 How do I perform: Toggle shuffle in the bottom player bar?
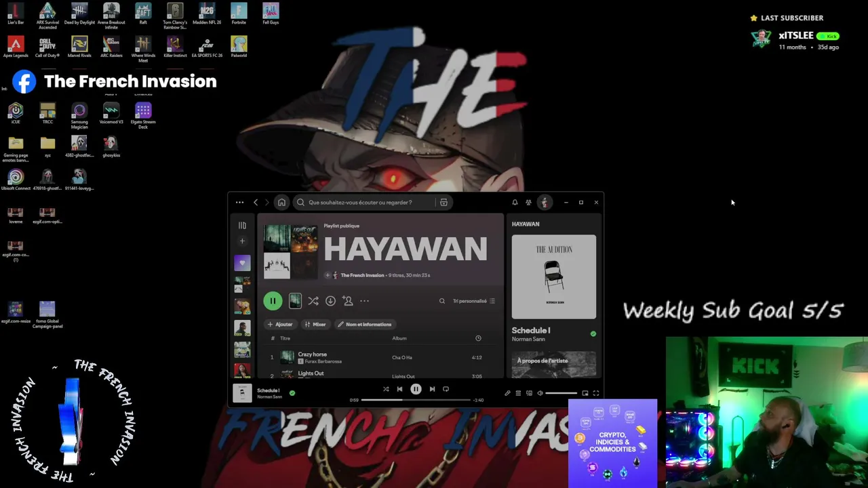[386, 389]
